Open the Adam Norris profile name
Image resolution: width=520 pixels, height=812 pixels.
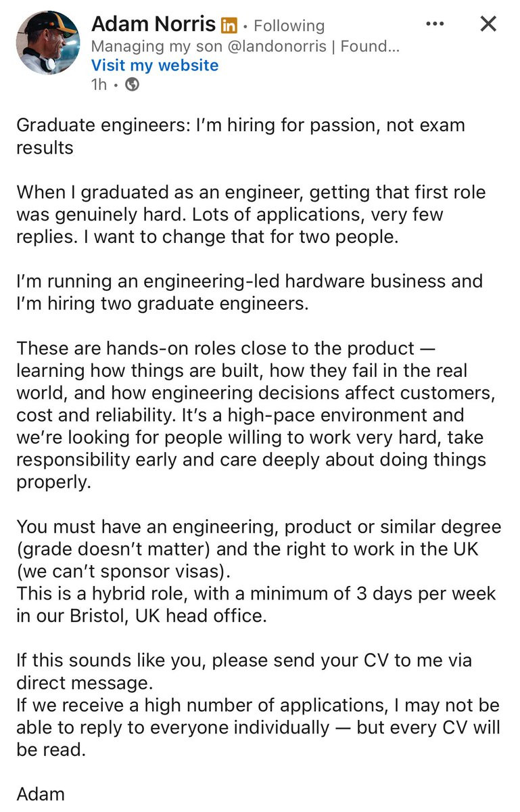tap(153, 25)
